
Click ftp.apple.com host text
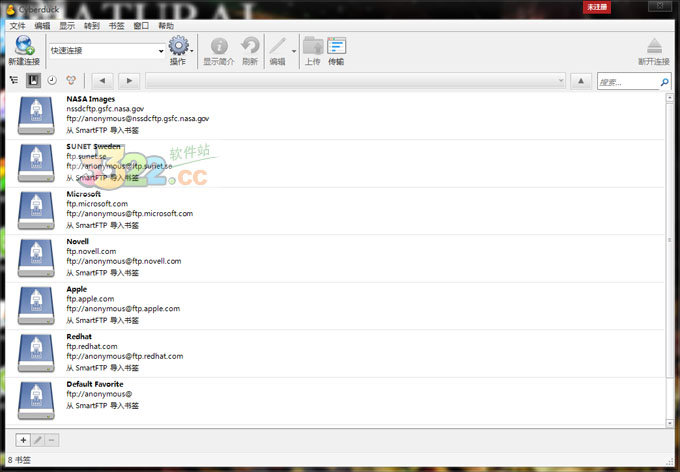coord(90,299)
